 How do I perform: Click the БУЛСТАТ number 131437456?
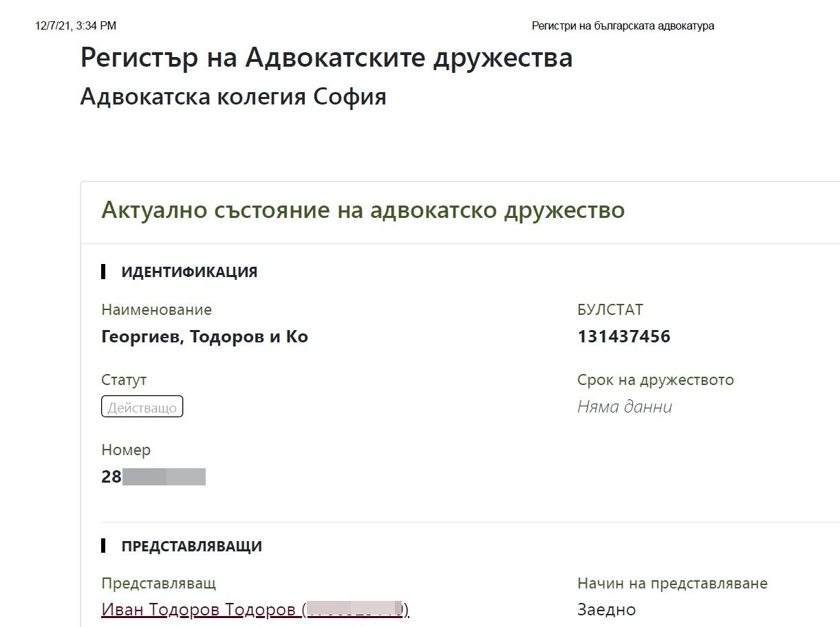624,337
